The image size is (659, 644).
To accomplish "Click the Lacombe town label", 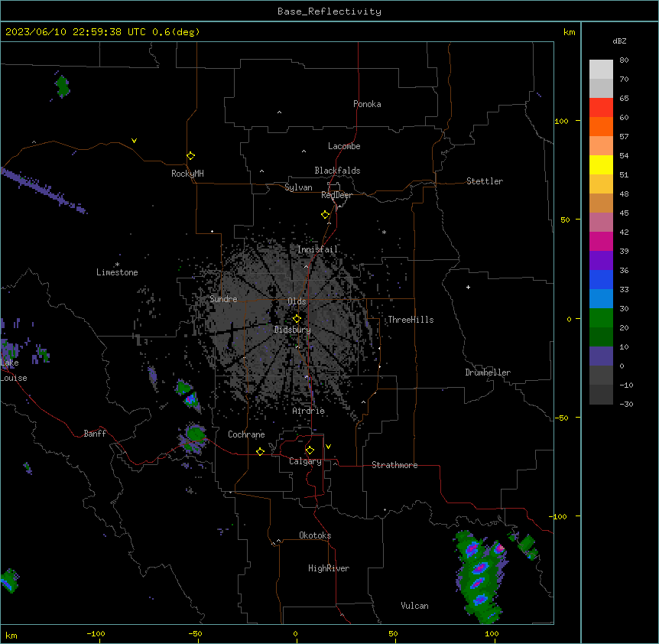I will 344,146.
